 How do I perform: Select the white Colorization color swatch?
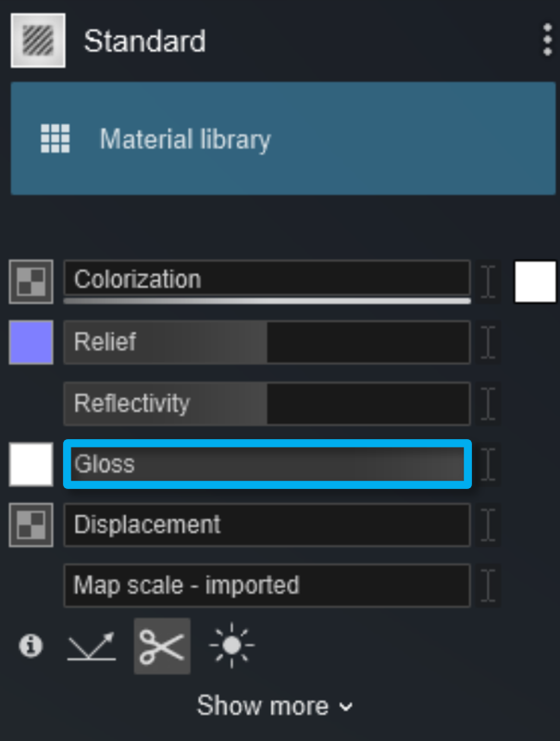pyautogui.click(x=535, y=282)
